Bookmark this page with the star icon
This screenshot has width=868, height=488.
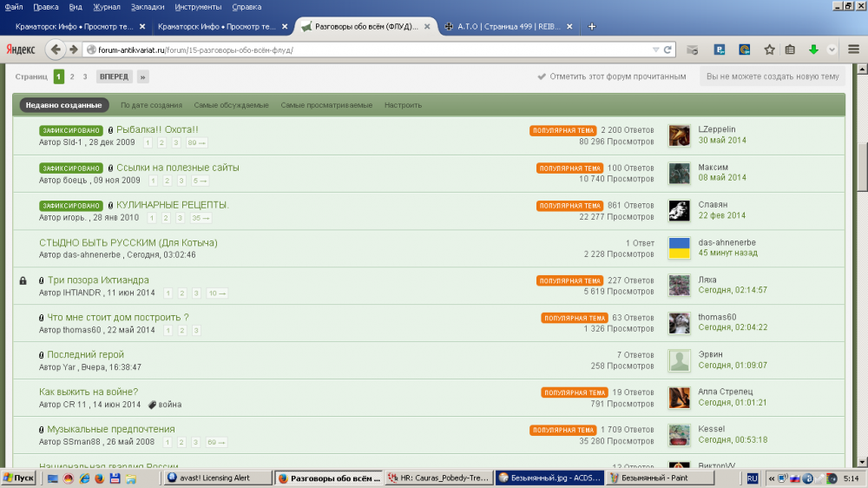(769, 49)
